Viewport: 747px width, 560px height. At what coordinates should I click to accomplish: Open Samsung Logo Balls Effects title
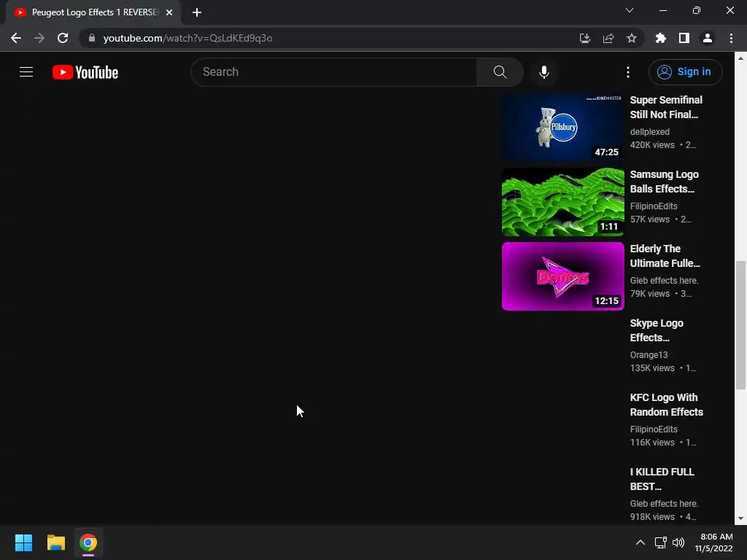pyautogui.click(x=664, y=182)
